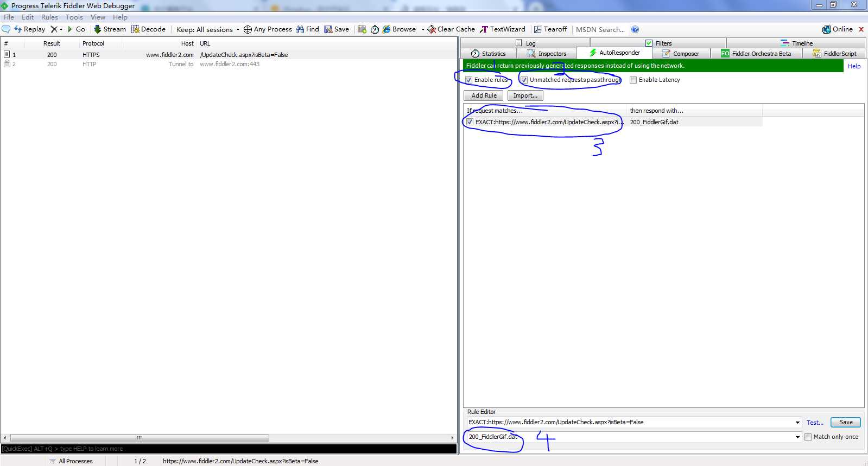Select session 1 UpdateCheck.aspx row
This screenshot has width=868, height=466.
point(229,55)
